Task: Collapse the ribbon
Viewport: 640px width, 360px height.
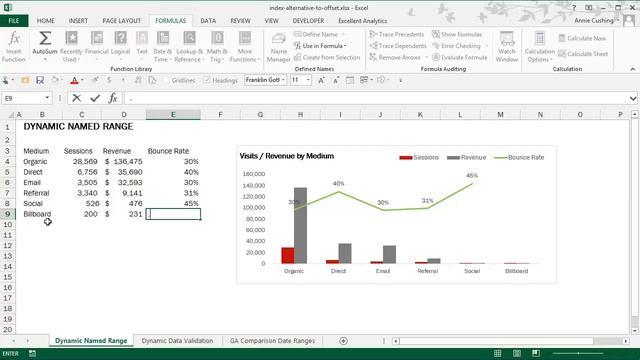Action: click(633, 69)
